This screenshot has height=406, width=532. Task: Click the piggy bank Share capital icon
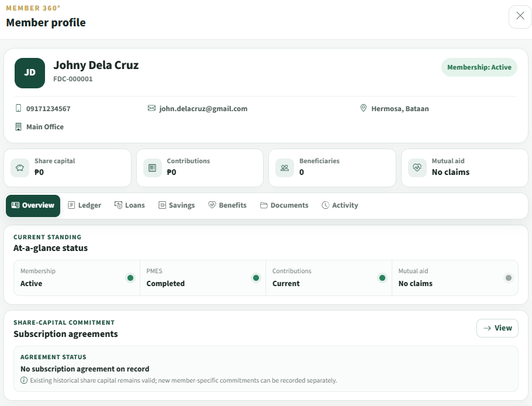[20, 168]
